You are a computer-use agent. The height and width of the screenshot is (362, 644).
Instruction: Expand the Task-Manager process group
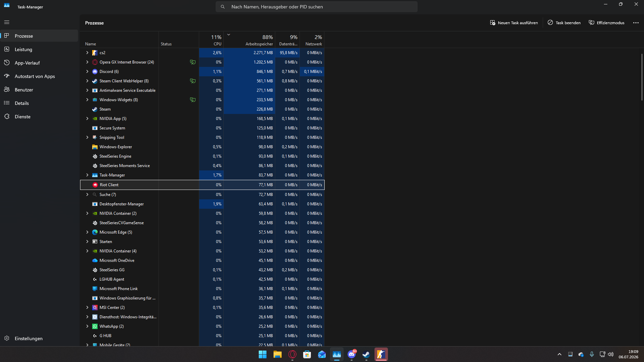click(87, 175)
